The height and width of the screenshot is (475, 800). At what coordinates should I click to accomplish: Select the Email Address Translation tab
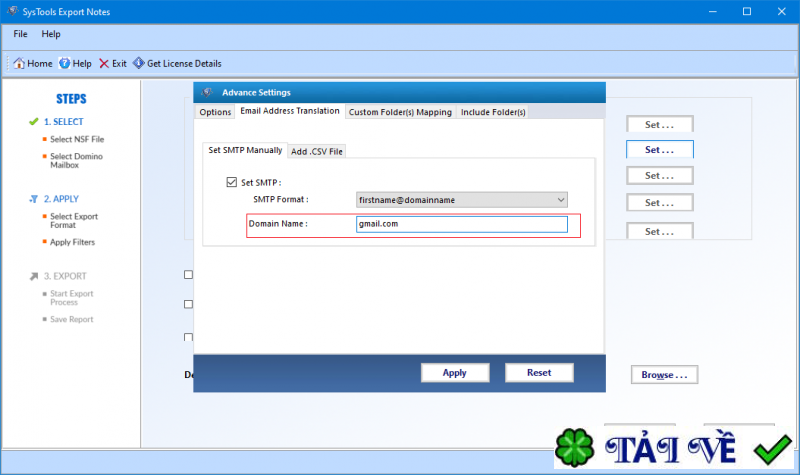tap(290, 111)
